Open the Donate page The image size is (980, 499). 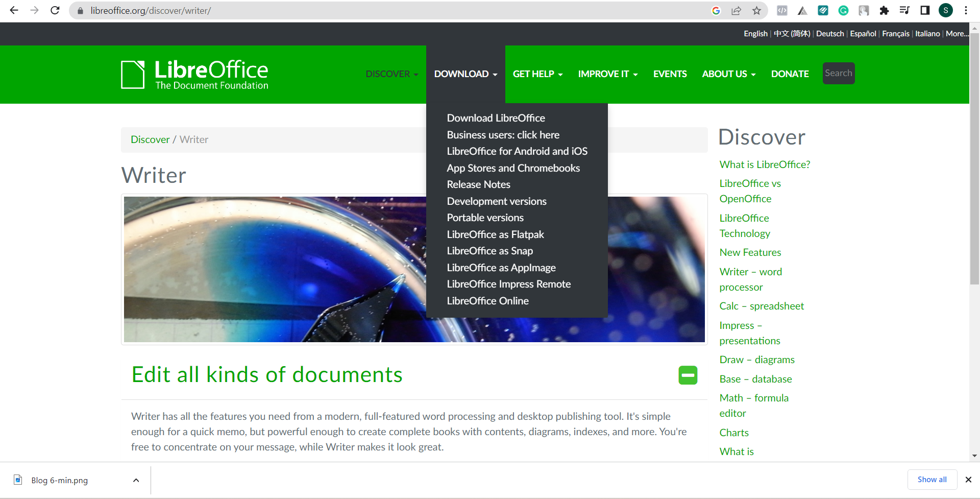[x=790, y=74]
